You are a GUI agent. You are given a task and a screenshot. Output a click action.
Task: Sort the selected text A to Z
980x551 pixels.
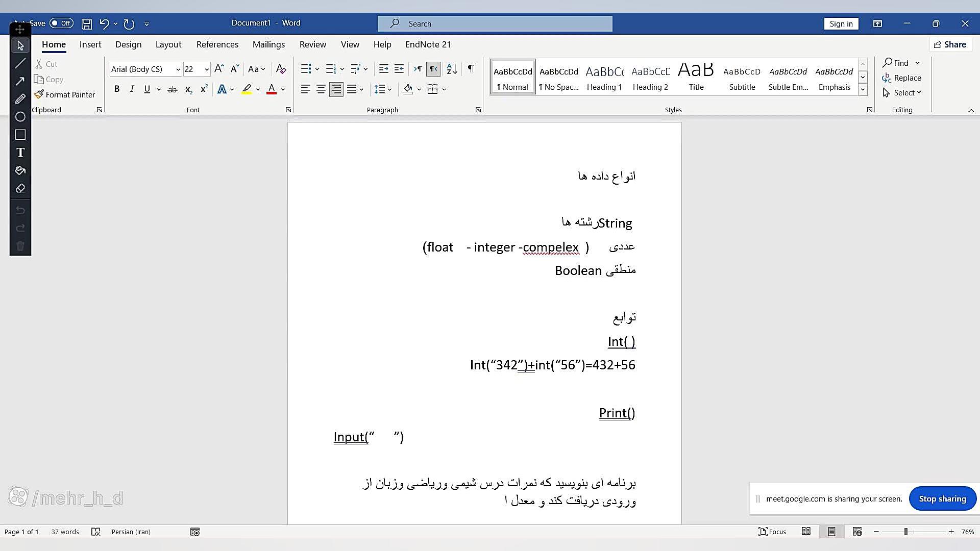(452, 69)
